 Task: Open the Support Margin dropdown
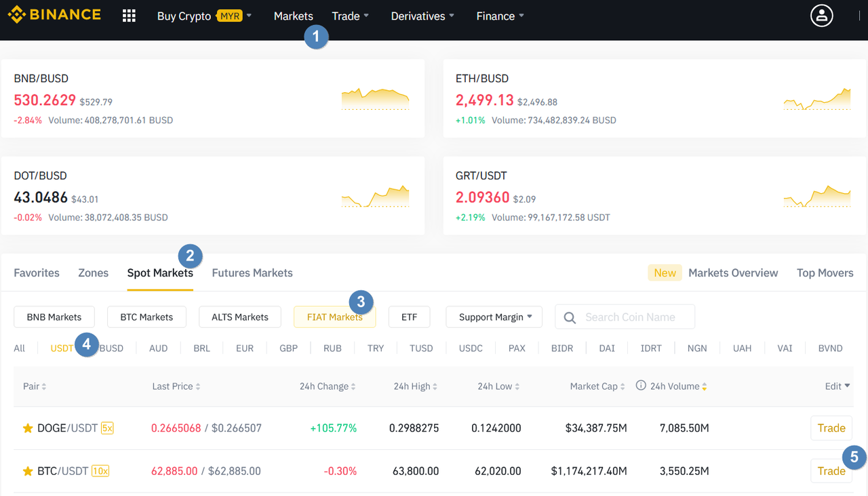(x=494, y=316)
